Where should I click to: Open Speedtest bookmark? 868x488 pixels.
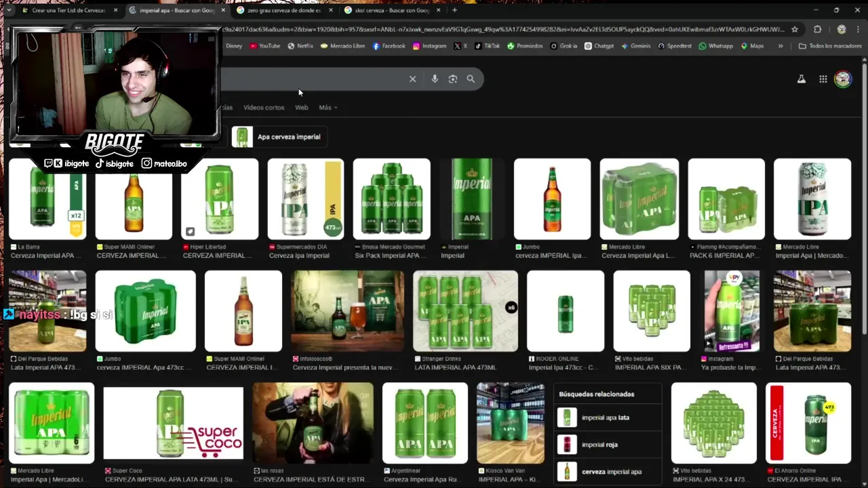point(675,46)
